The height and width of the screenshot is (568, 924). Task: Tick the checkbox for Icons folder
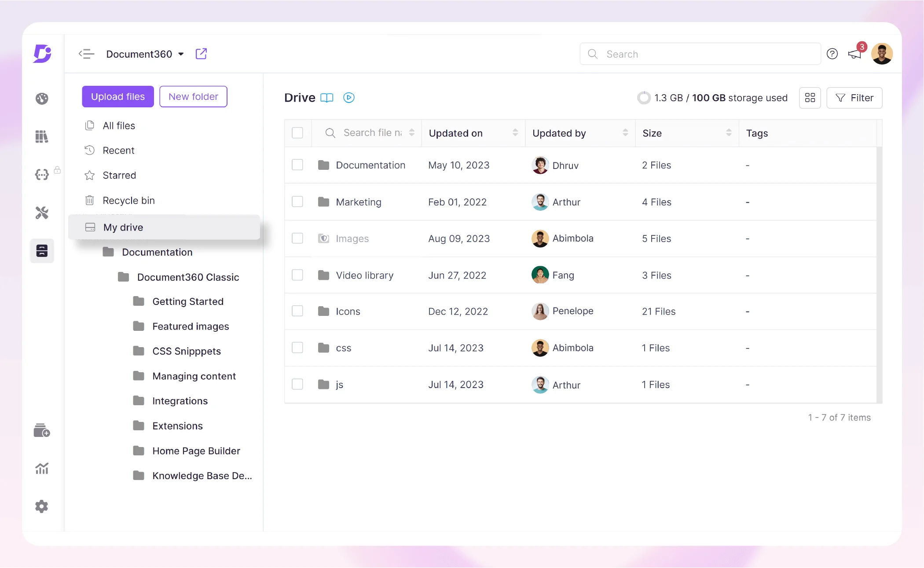(297, 311)
